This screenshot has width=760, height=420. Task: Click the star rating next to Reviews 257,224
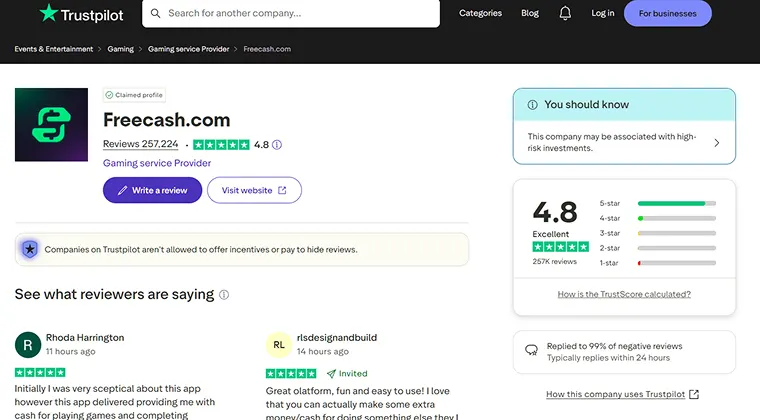click(x=221, y=144)
